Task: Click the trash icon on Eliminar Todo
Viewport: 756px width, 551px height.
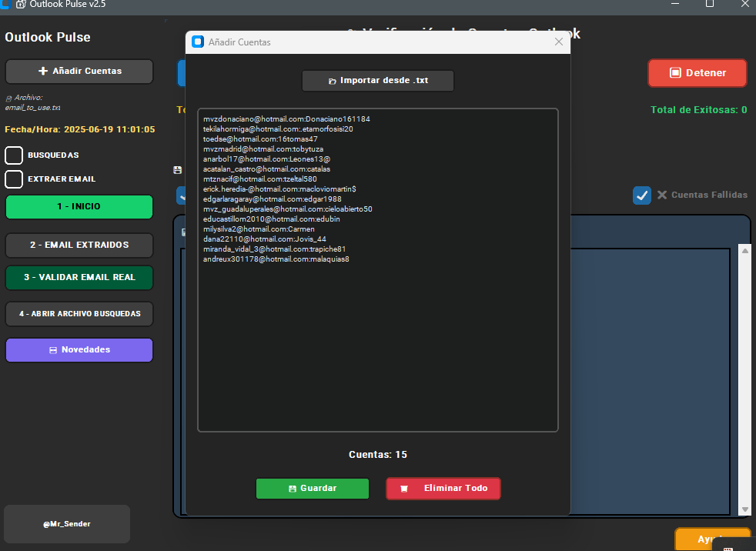Action: pos(404,489)
